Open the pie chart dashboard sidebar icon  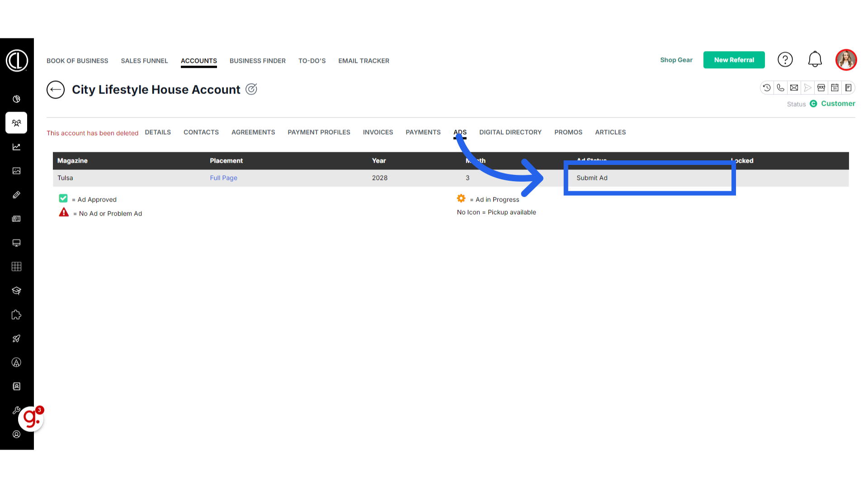[x=16, y=99]
